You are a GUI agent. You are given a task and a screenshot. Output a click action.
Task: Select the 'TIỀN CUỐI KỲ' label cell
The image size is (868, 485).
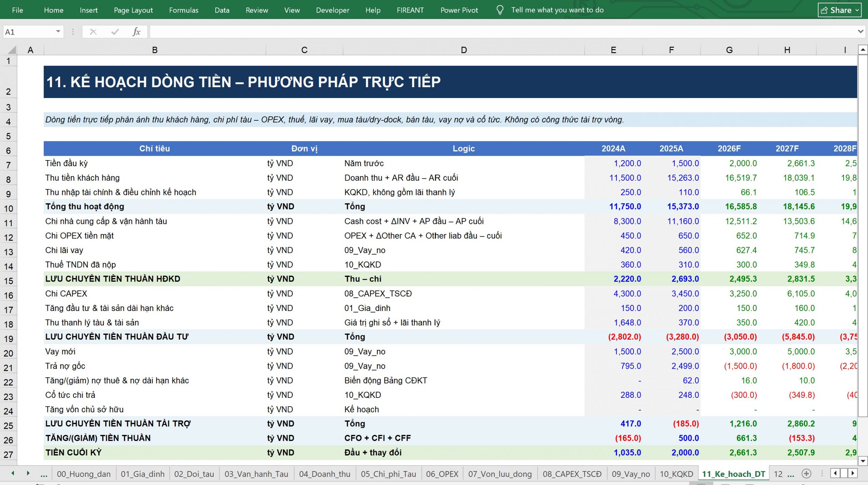pos(155,452)
